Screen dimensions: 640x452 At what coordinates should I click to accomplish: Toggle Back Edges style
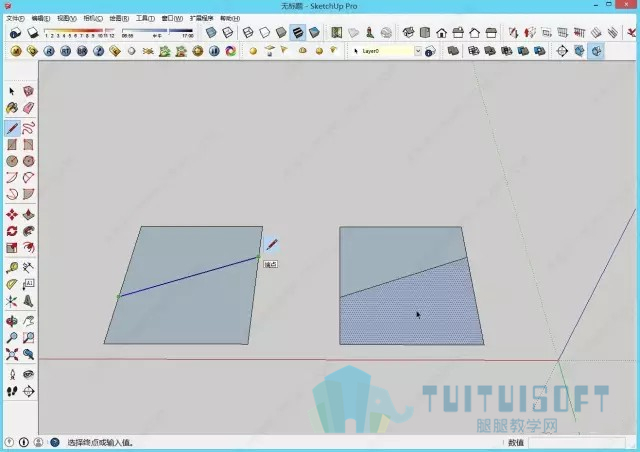click(227, 33)
